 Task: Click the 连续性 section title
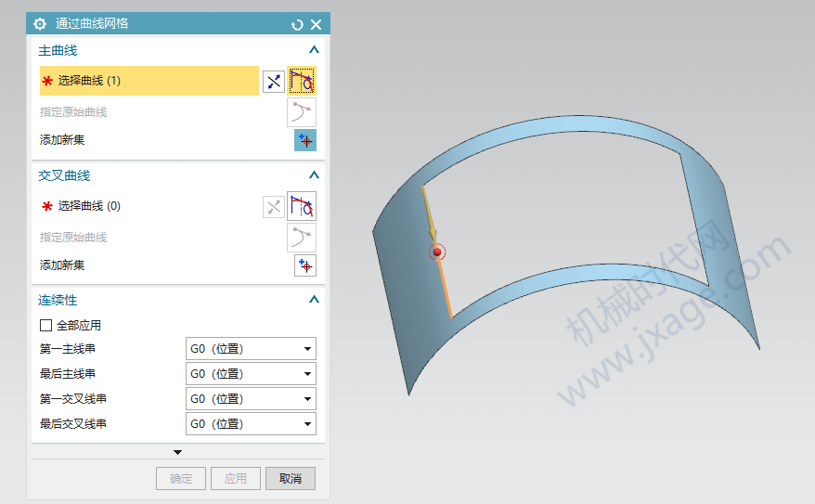coord(58,300)
